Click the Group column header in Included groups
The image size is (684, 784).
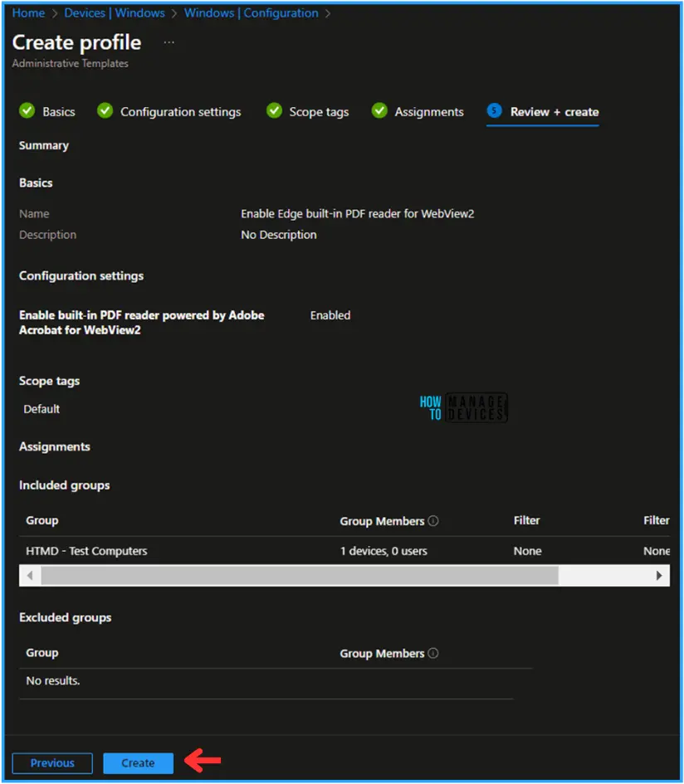point(42,520)
